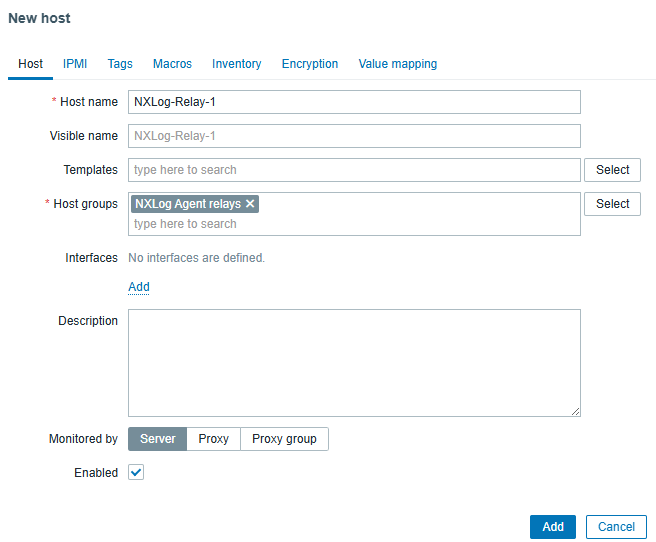Set Monitored by to Proxy
The height and width of the screenshot is (542, 656).
coord(213,439)
